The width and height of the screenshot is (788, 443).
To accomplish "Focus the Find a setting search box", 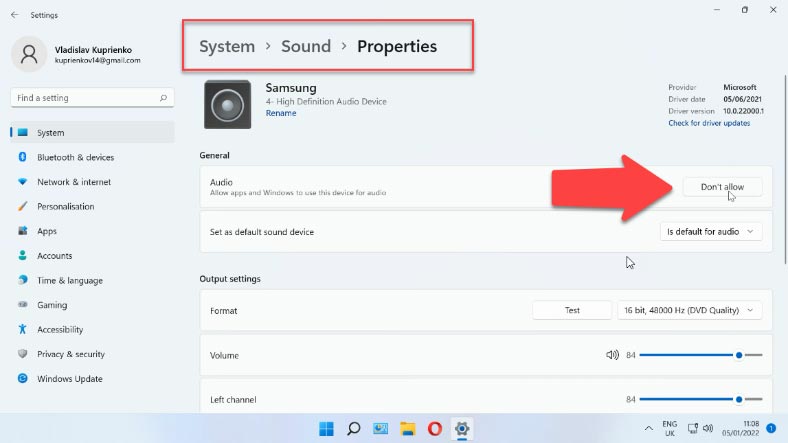I will click(92, 98).
